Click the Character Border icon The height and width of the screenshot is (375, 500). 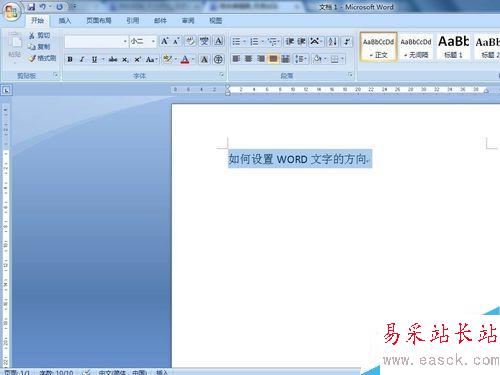click(218, 41)
